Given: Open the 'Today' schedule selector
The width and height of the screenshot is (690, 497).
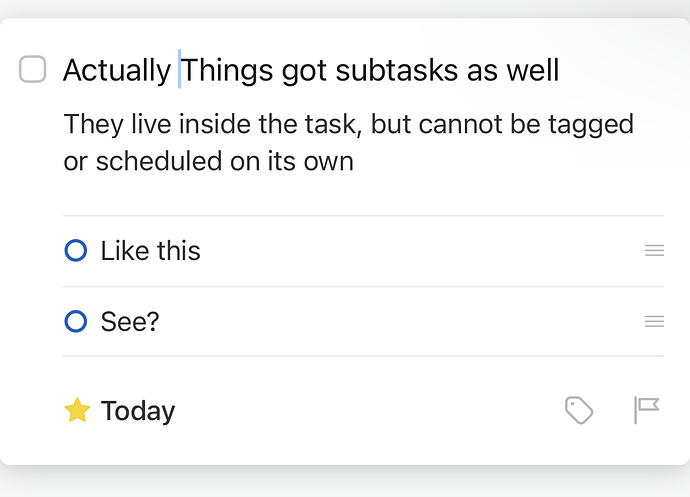Looking at the screenshot, I should 138,411.
